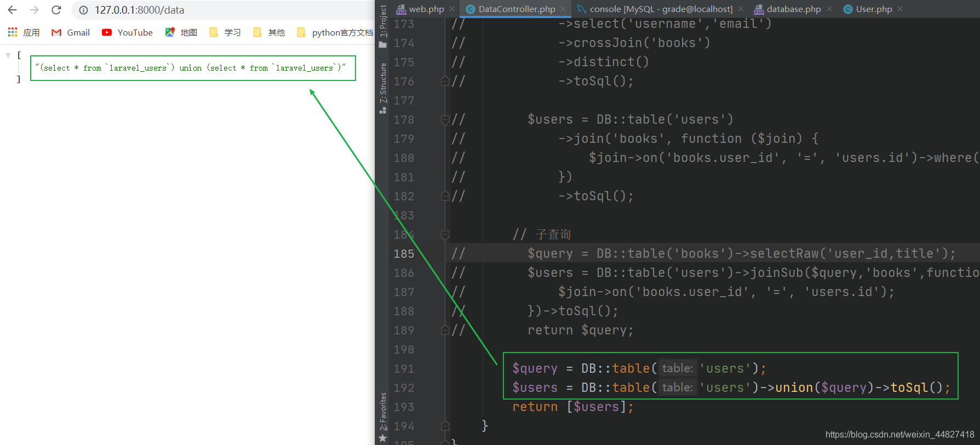The height and width of the screenshot is (445, 980).
Task: Open the YouTube bookmark
Action: (x=127, y=32)
